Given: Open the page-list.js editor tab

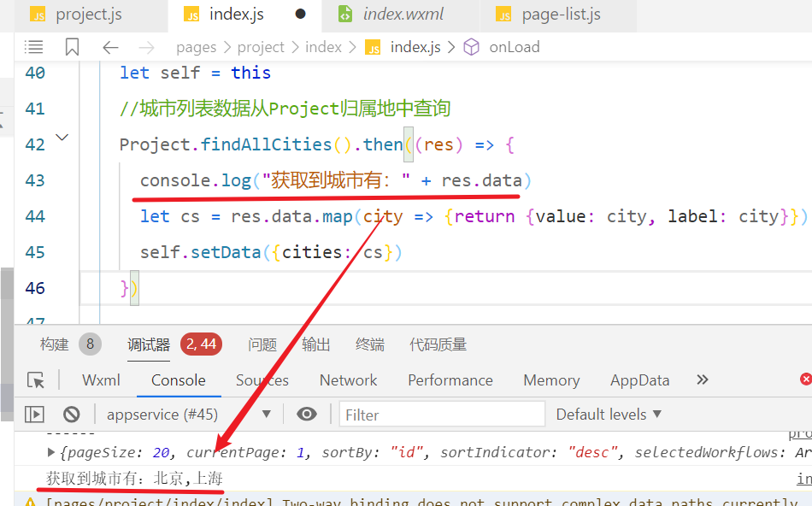Looking at the screenshot, I should pos(558,15).
